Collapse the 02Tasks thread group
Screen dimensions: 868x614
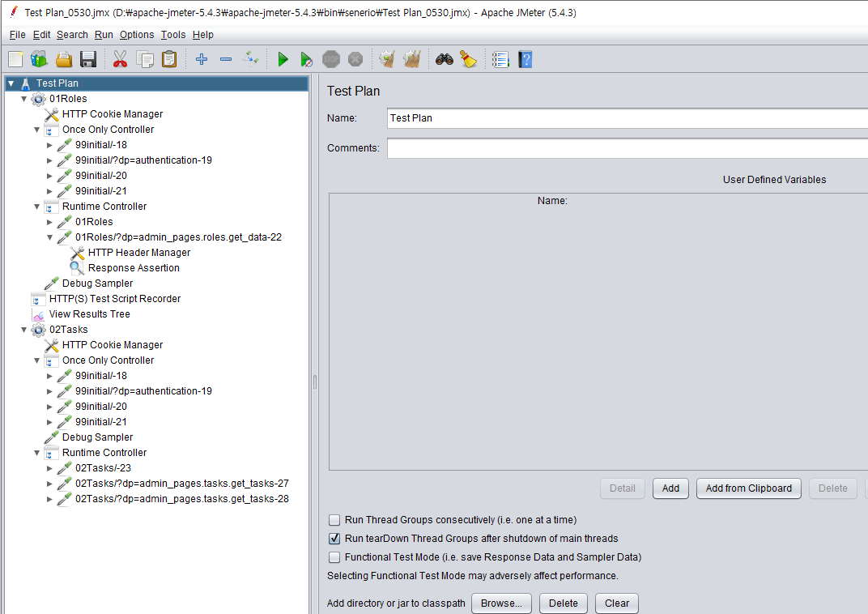coord(23,330)
